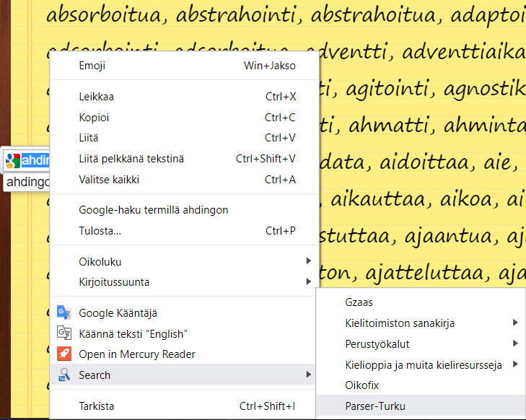The image size is (526, 420).
Task: Choose Oikofix from the Search submenu
Action: [362, 385]
